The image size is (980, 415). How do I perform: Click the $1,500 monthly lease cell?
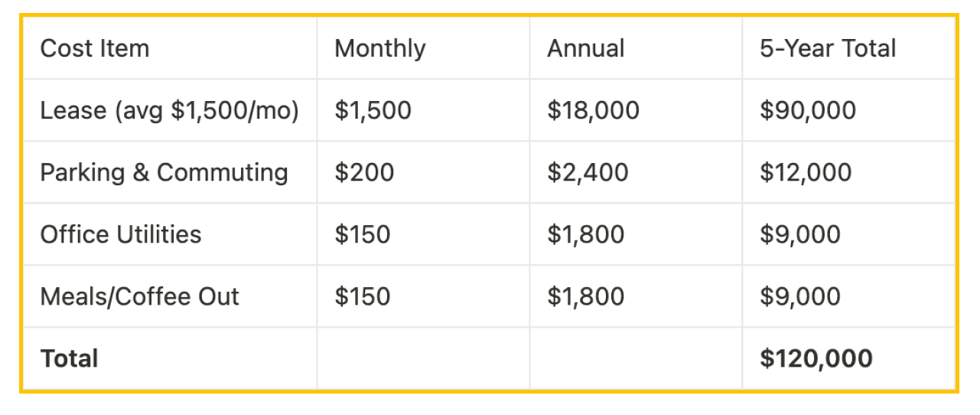pyautogui.click(x=423, y=110)
